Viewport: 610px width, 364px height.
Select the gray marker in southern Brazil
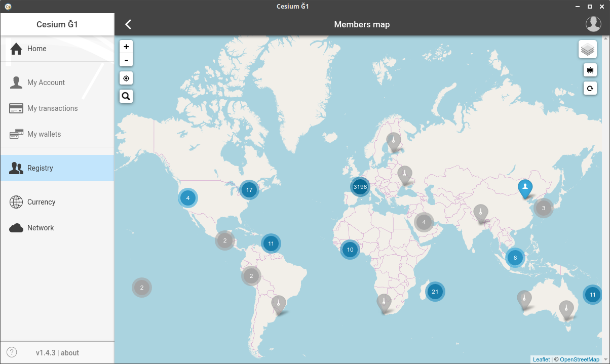click(278, 305)
